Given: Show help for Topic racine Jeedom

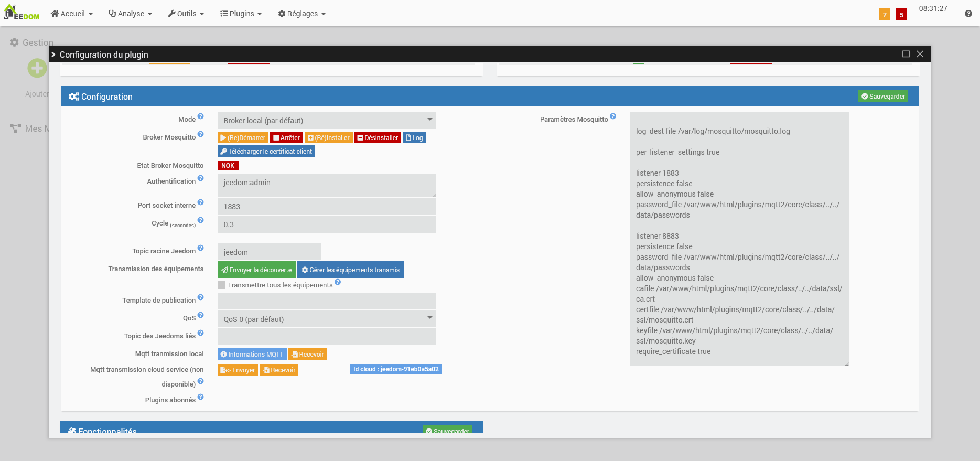Looking at the screenshot, I should [x=200, y=248].
